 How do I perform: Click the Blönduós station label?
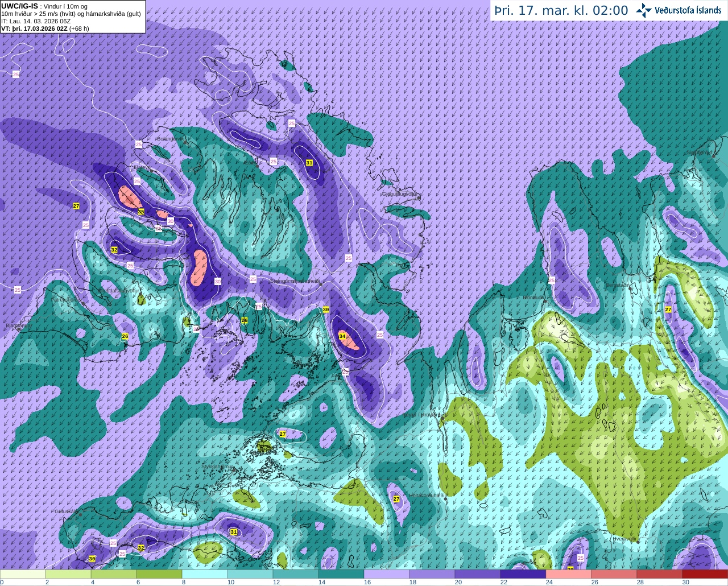[x=535, y=298]
